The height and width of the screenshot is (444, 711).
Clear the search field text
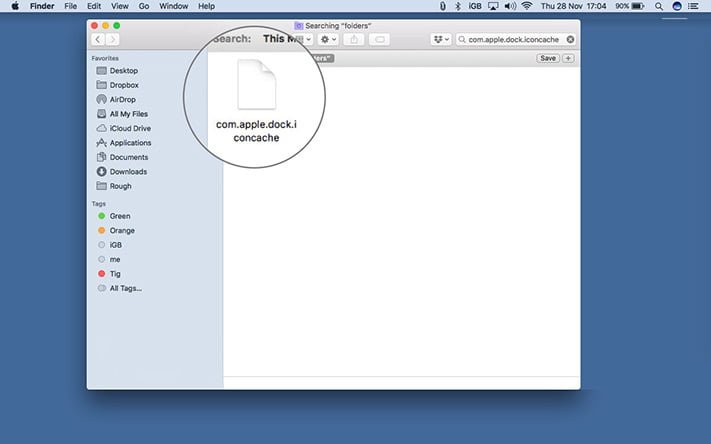tap(570, 39)
